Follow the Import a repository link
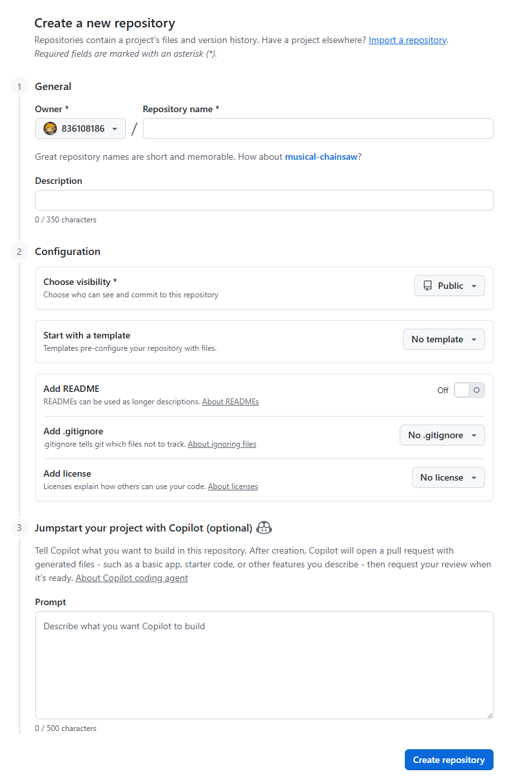This screenshot has height=776, width=532. point(407,40)
